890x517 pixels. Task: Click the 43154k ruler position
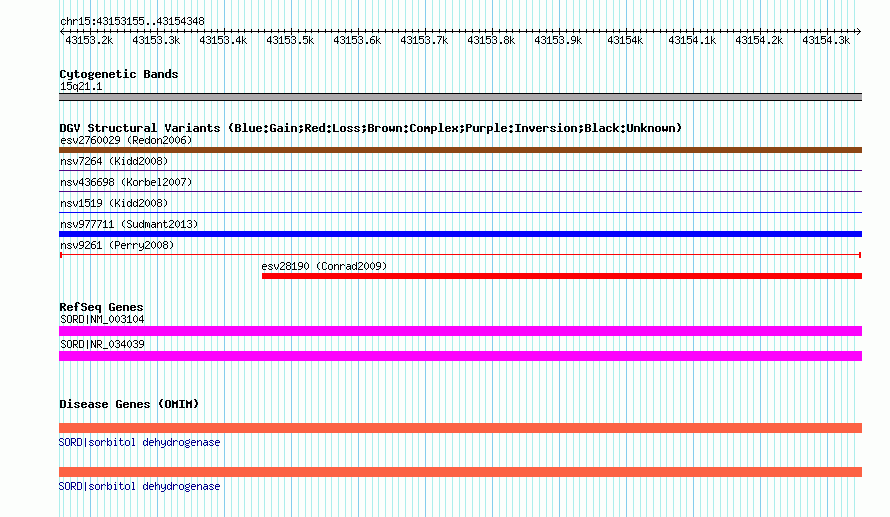pos(625,40)
